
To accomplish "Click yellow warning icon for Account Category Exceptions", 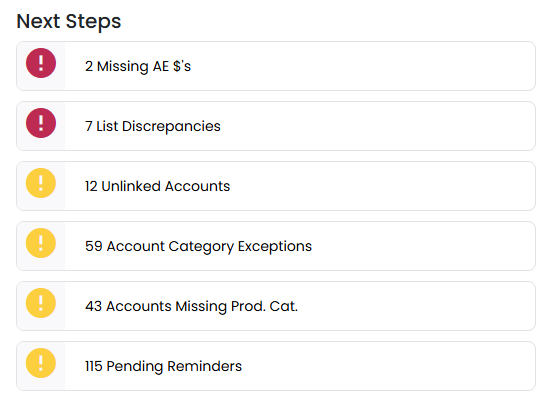I will (x=41, y=243).
